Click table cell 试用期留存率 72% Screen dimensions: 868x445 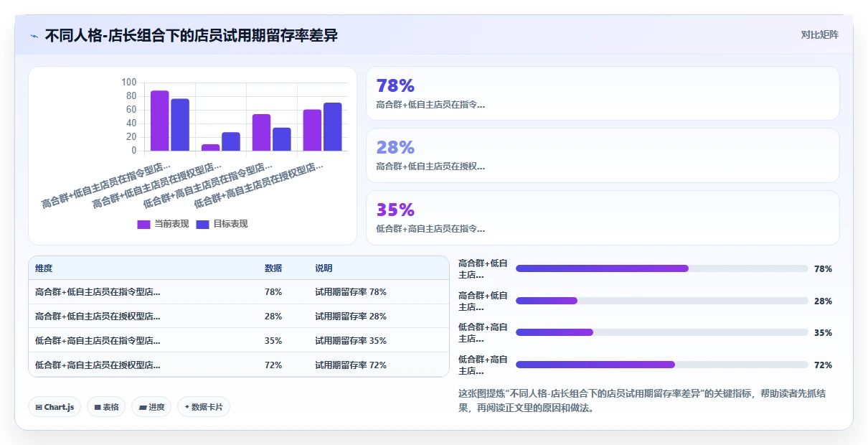[351, 365]
